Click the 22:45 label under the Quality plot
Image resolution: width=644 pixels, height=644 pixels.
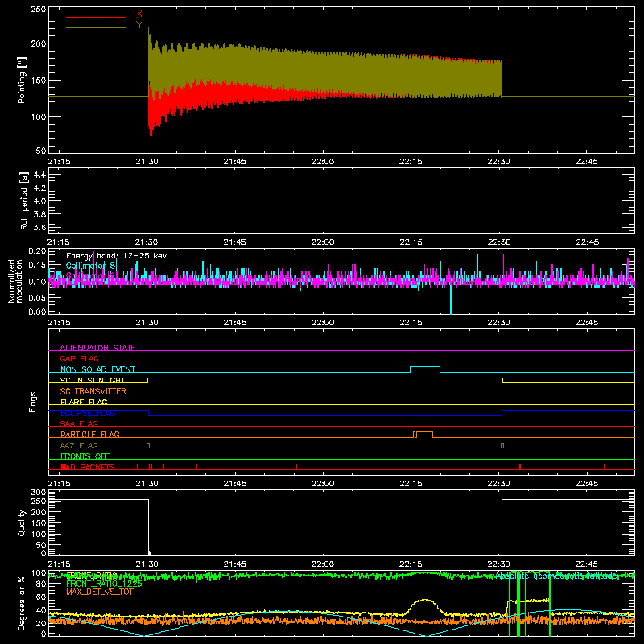[x=587, y=564]
